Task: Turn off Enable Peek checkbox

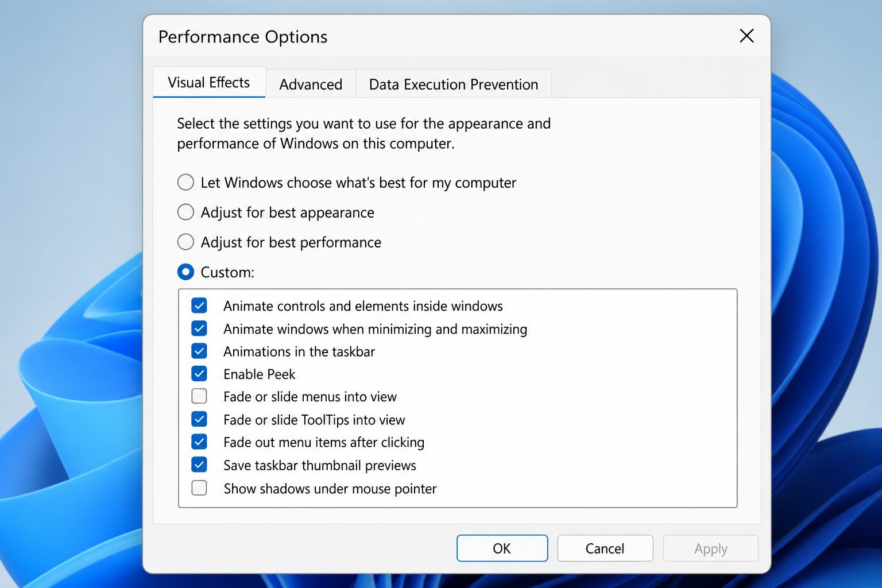Action: (199, 374)
